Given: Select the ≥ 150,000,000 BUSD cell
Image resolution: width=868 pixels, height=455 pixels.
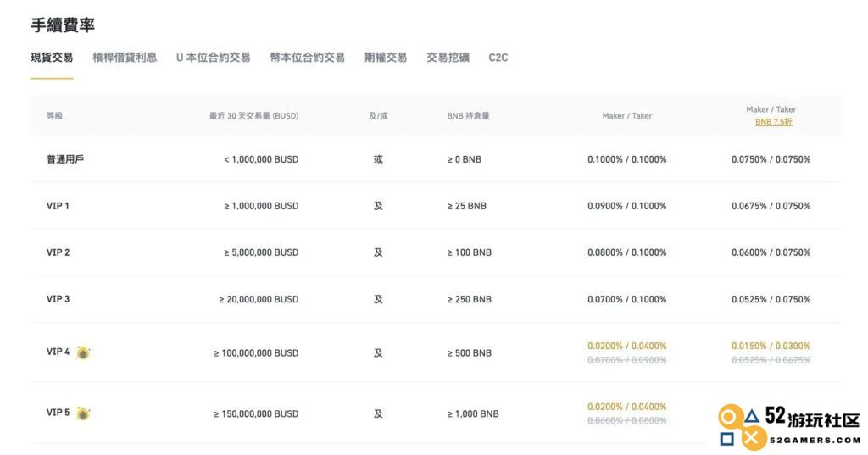Looking at the screenshot, I should pos(256,414).
